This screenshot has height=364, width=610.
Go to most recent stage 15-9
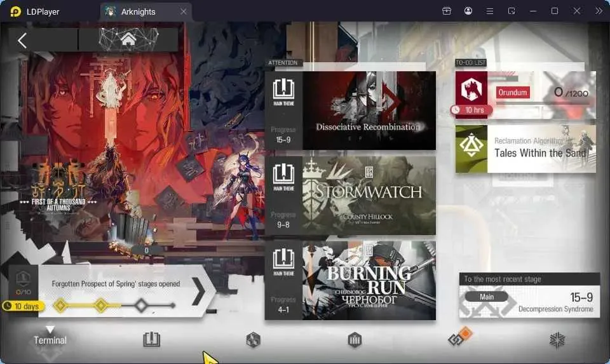click(529, 295)
